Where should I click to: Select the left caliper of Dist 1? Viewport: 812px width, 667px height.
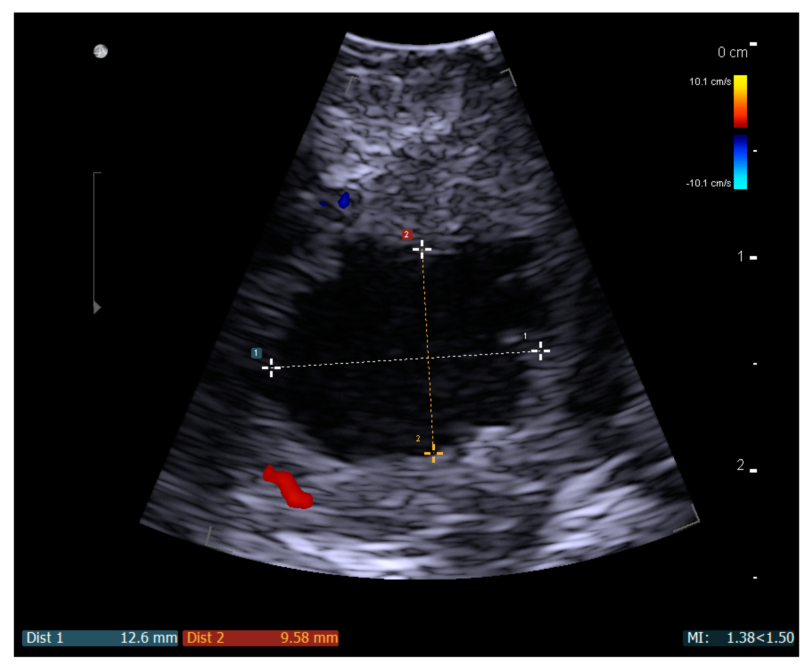point(271,368)
